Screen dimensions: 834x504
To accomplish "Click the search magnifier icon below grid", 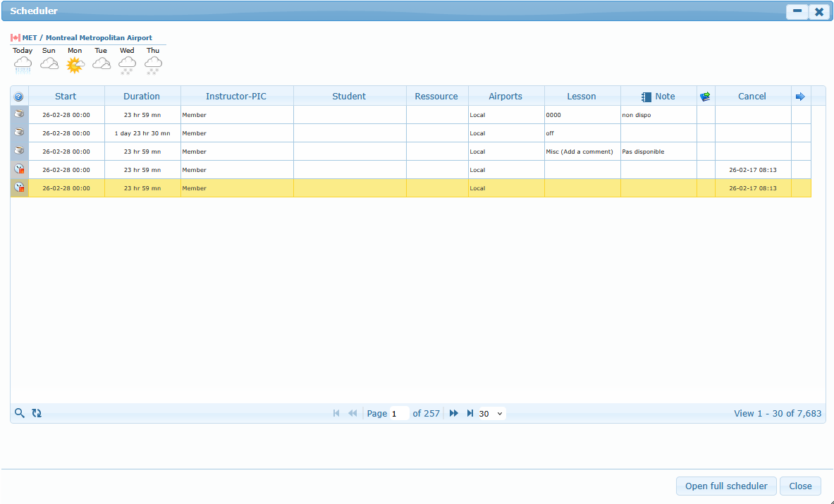I will [20, 413].
